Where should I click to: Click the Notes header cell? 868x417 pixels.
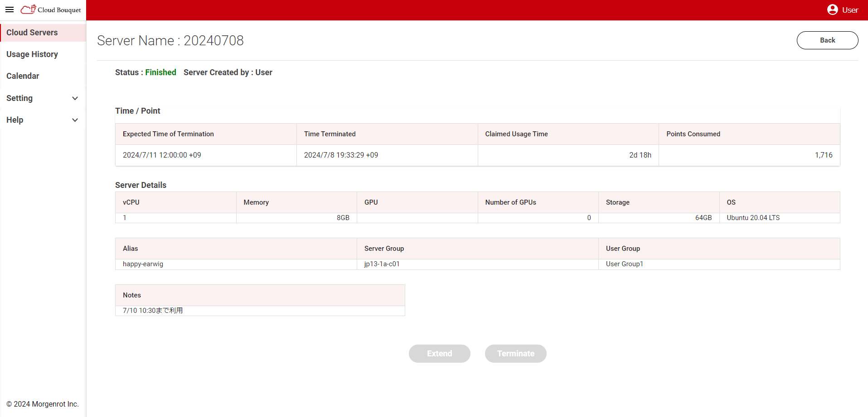coord(260,295)
